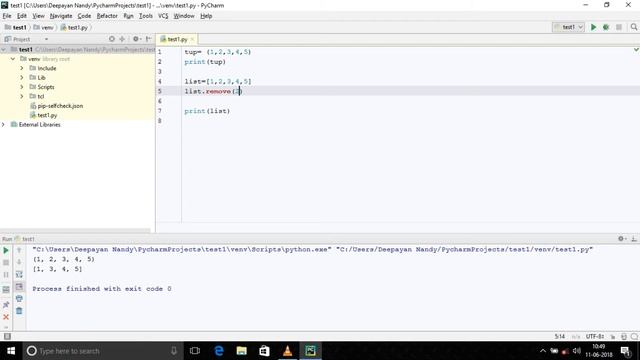Hide the Run tool window

pos(634,239)
